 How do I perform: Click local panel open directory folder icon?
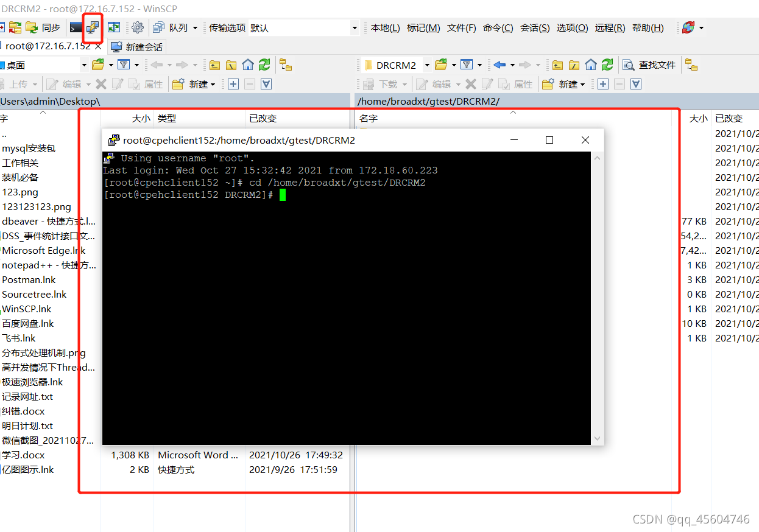point(97,65)
